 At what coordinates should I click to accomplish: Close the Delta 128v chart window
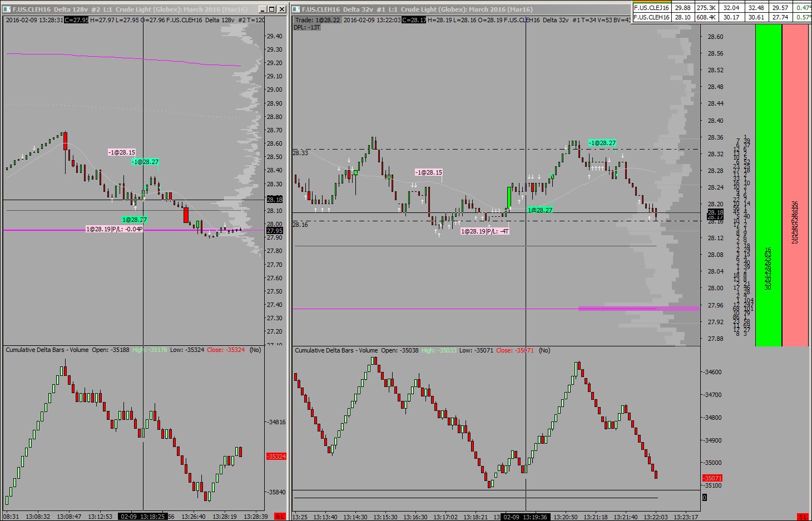click(281, 9)
